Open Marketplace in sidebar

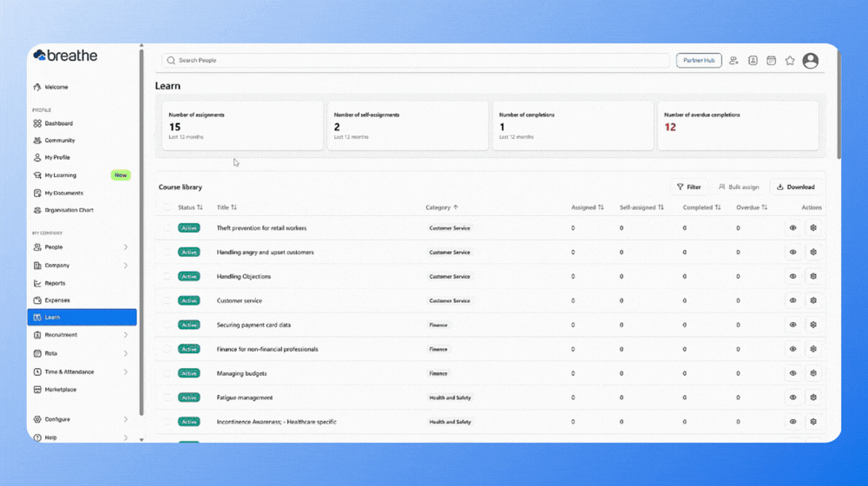coord(82,390)
